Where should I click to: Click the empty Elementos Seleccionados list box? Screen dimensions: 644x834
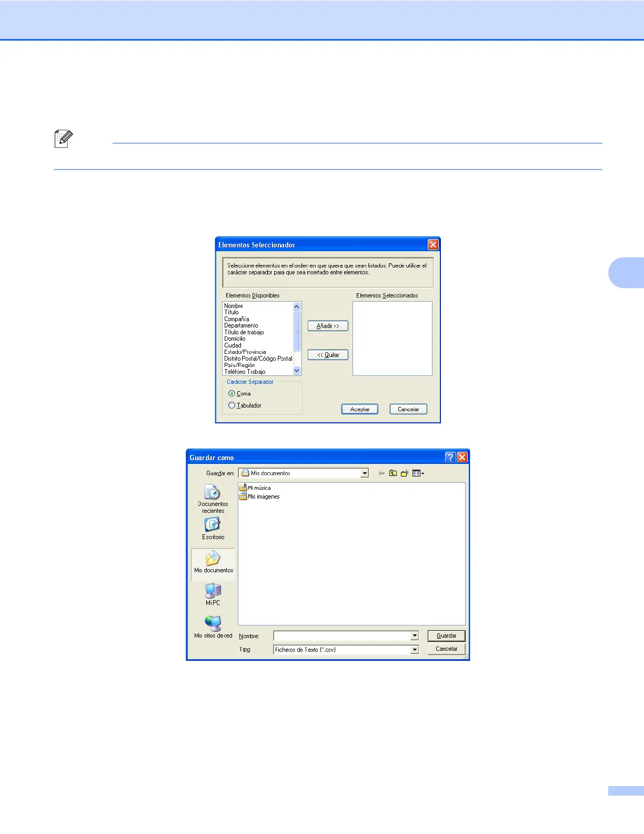point(393,339)
